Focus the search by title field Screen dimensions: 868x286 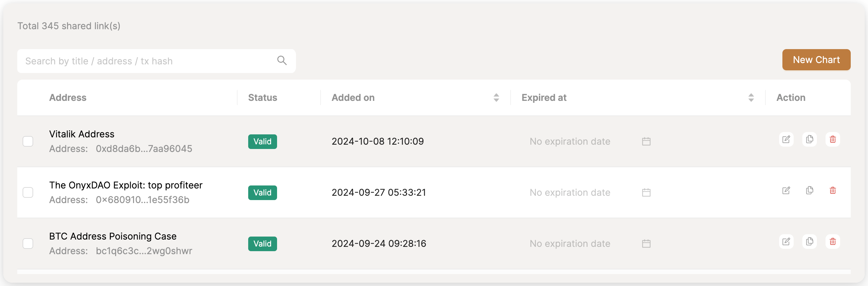pyautogui.click(x=148, y=61)
